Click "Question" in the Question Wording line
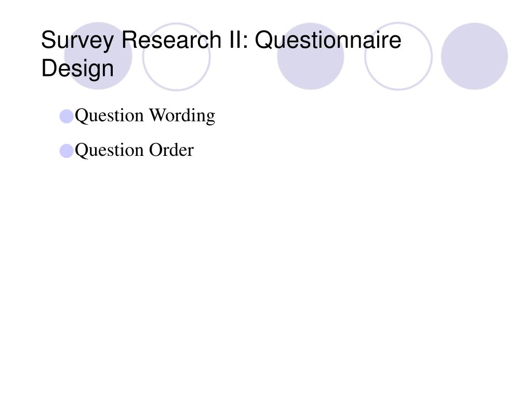 [109, 116]
